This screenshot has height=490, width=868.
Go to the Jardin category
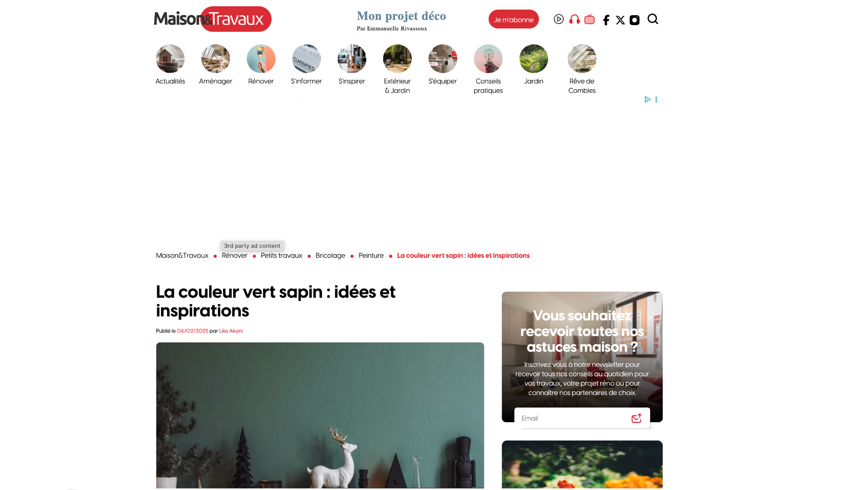point(533,64)
